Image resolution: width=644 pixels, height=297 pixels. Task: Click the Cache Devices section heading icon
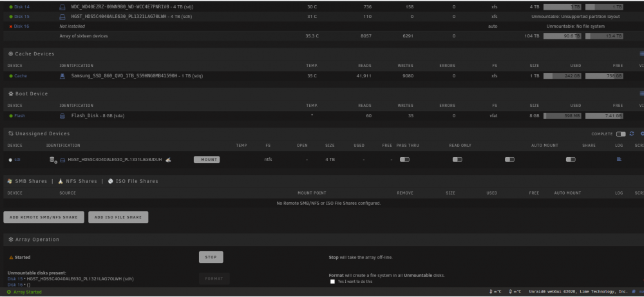click(11, 54)
